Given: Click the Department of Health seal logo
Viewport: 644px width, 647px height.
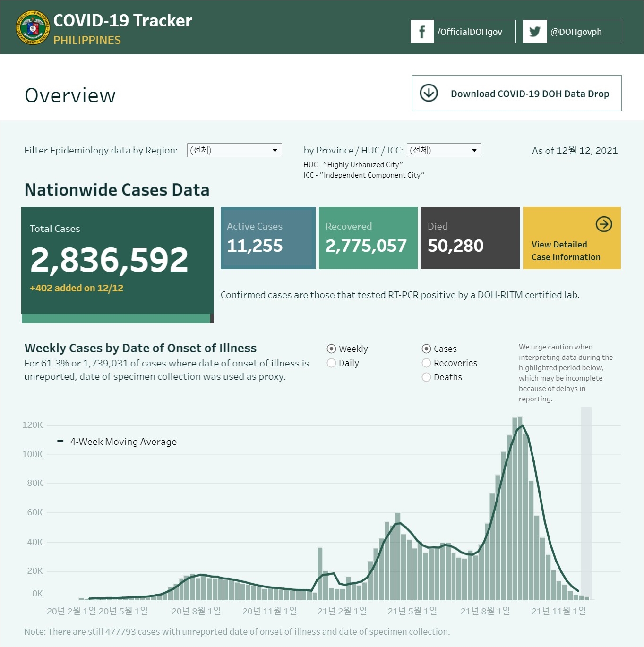Looking at the screenshot, I should tap(33, 28).
